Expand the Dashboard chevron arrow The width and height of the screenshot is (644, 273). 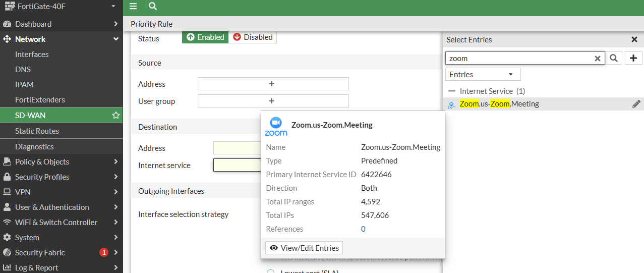click(x=115, y=24)
